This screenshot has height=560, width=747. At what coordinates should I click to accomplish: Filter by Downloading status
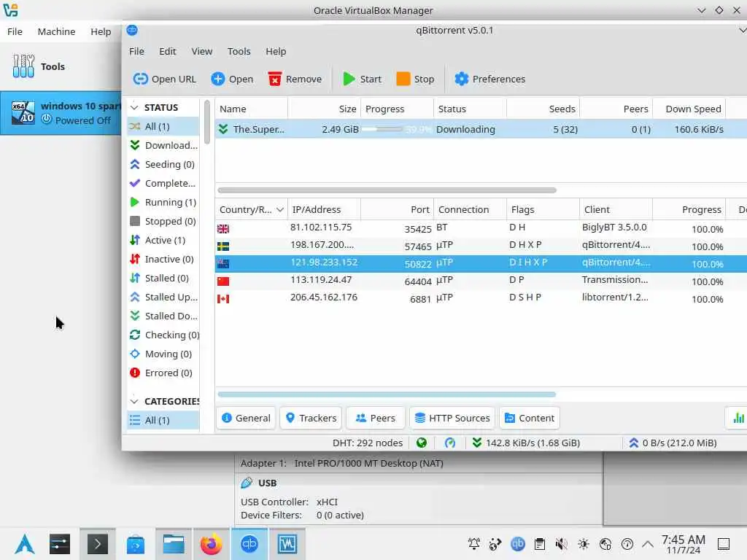[163, 145]
